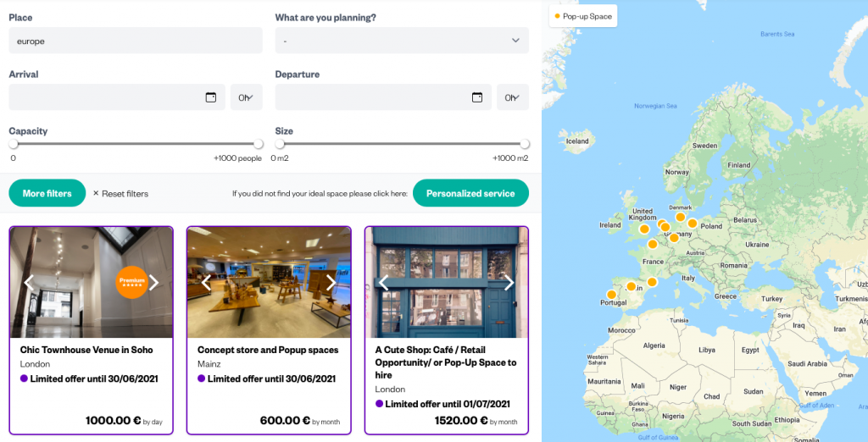Go to previous photo of Cute Shop listing
Viewport: 868px width, 442px height.
coord(384,283)
